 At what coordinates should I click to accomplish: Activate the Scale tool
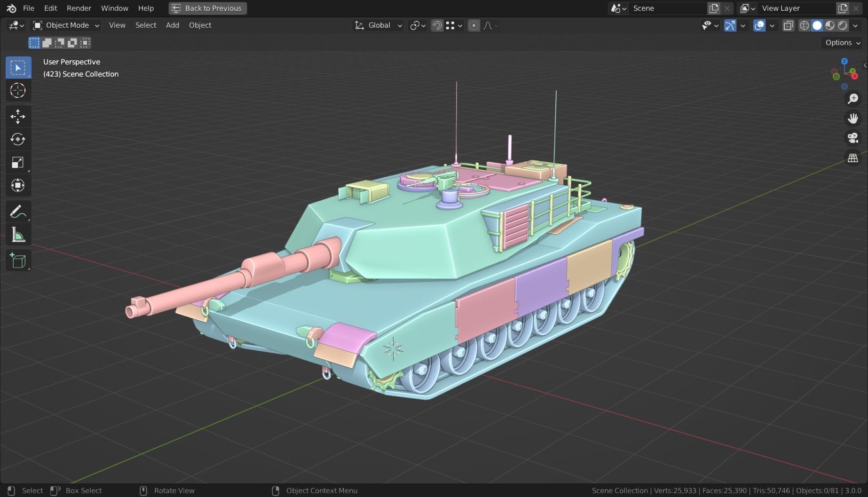(18, 162)
